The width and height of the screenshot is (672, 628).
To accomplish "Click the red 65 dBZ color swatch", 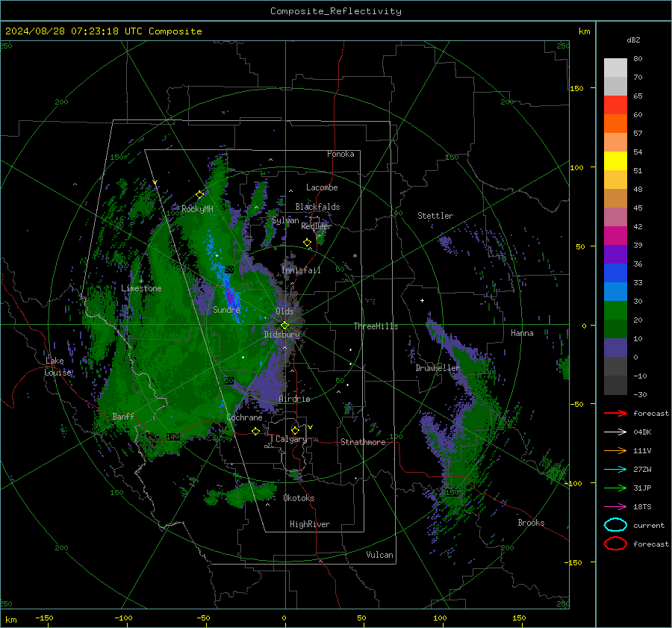I will pos(615,105).
